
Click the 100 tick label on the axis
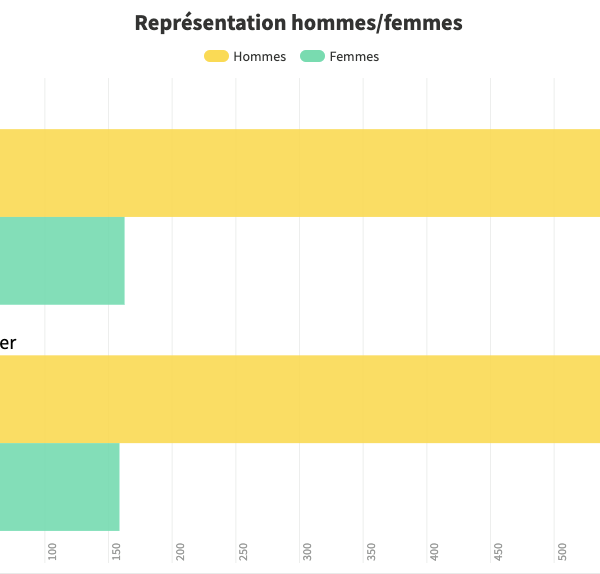click(x=53, y=551)
